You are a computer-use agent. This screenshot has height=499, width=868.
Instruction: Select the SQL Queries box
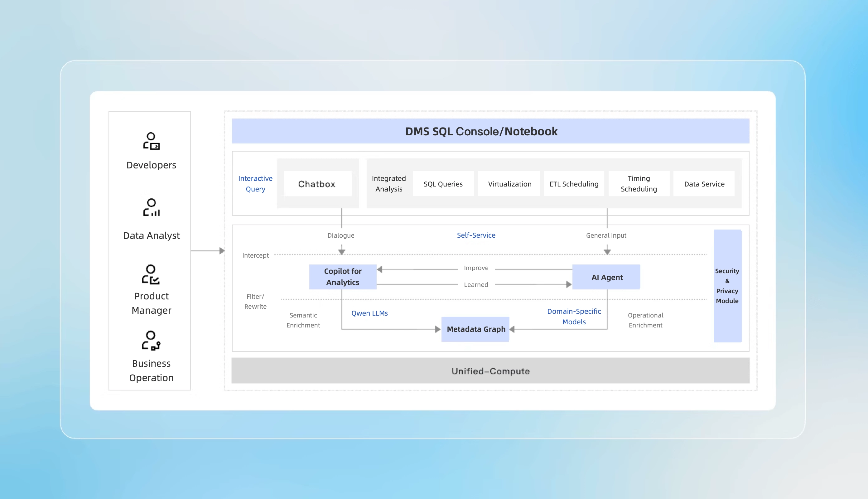click(x=443, y=184)
